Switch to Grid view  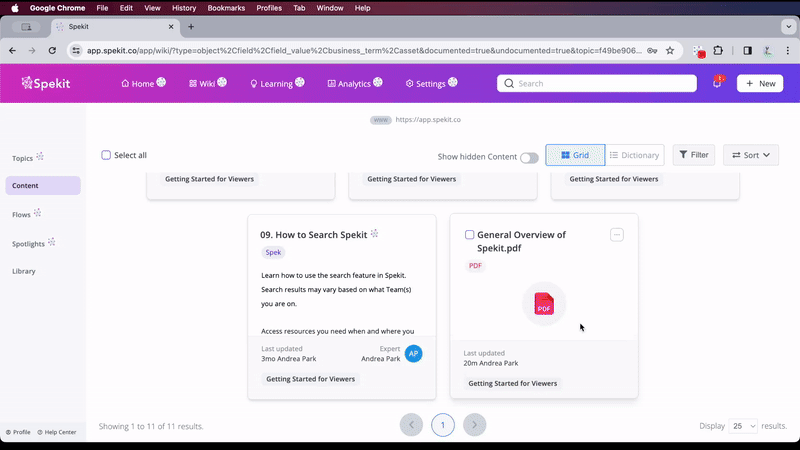point(575,155)
